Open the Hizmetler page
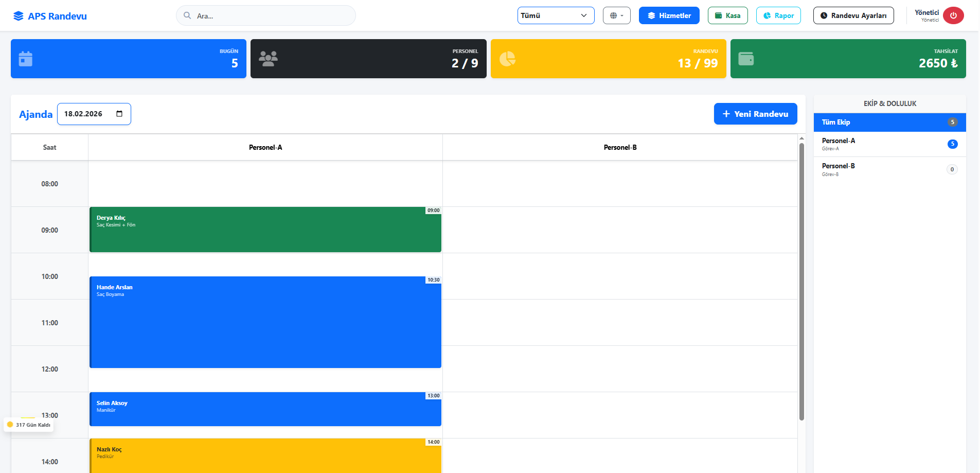 (669, 15)
